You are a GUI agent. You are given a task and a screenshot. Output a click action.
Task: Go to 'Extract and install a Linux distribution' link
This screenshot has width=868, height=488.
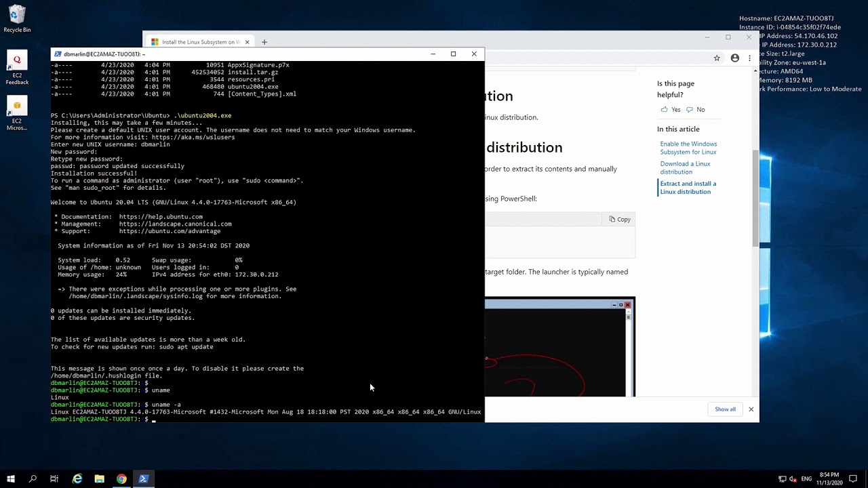688,188
